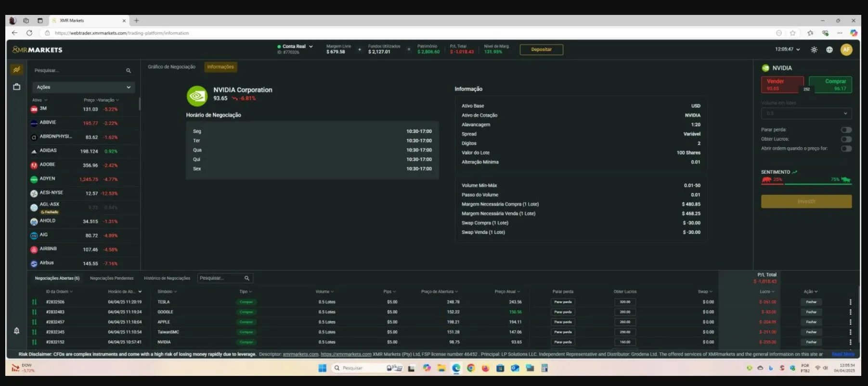Screen dimensions: 868x386
Task: Show the Negociações Abertas (6) tab
Action: (x=57, y=278)
